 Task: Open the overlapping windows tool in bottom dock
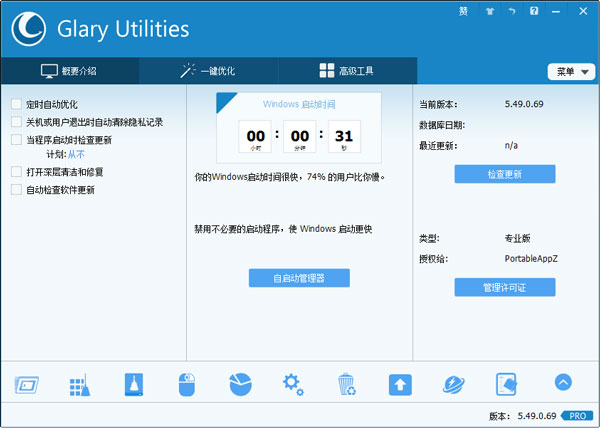coord(27,384)
